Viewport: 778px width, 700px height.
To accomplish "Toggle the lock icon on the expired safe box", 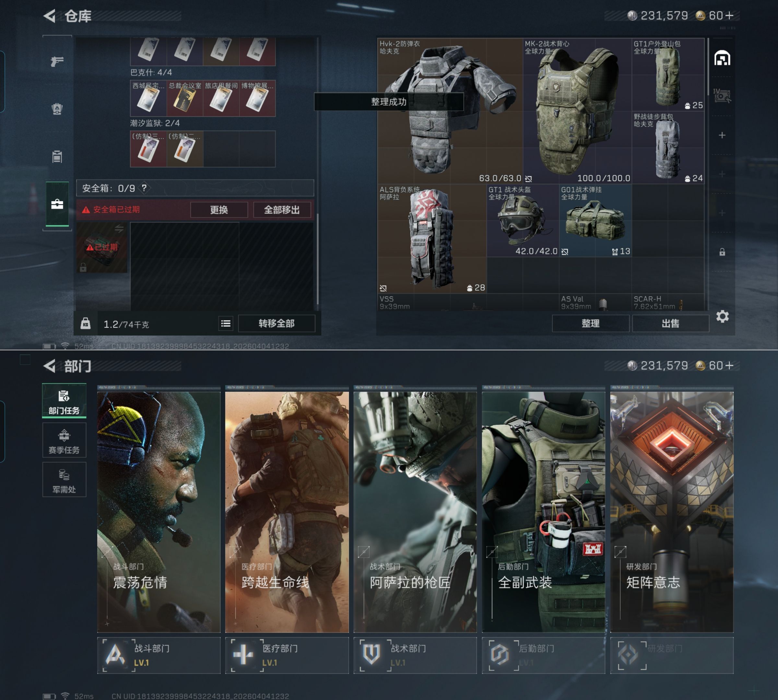I will (83, 267).
